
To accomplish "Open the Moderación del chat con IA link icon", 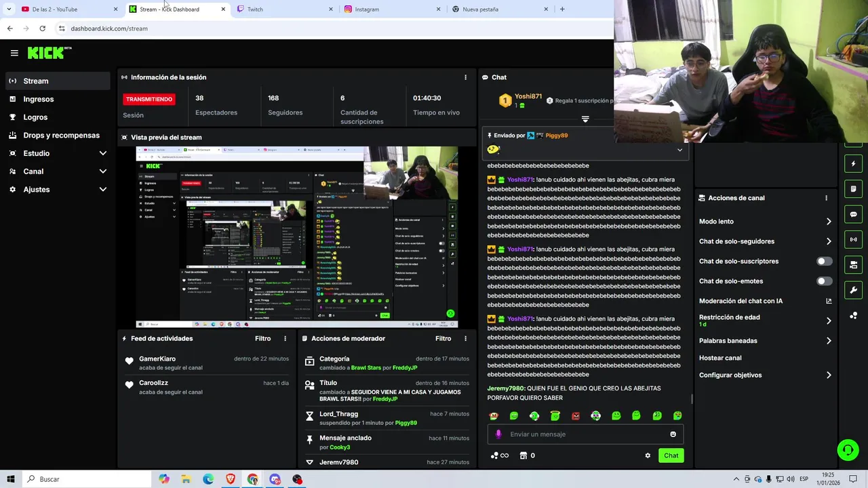I will pos(829,301).
